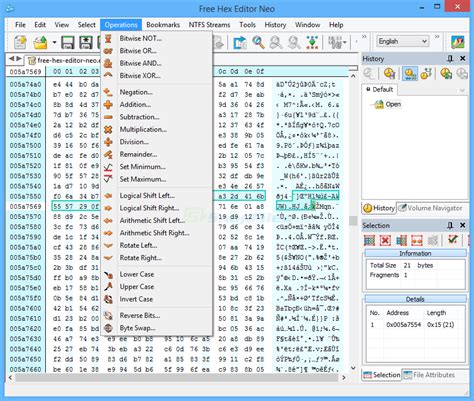
Task: Switch to the free-hex-editor-neo file tab
Action: (x=63, y=60)
